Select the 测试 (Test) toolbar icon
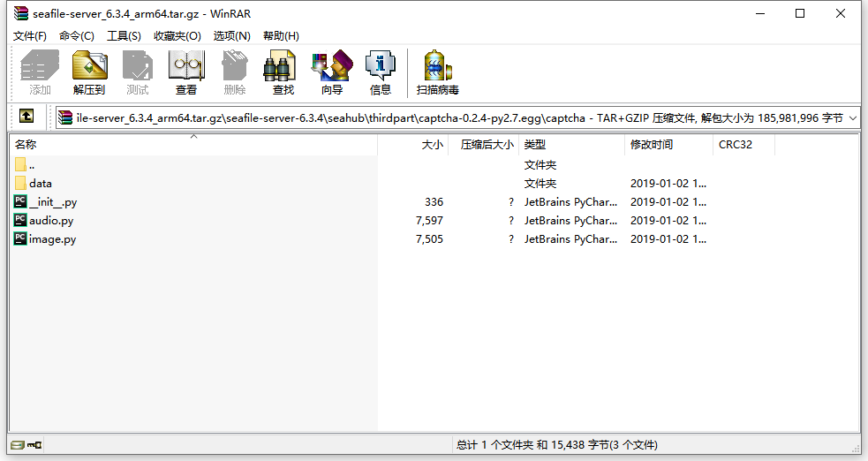The image size is (868, 461). pos(138,72)
